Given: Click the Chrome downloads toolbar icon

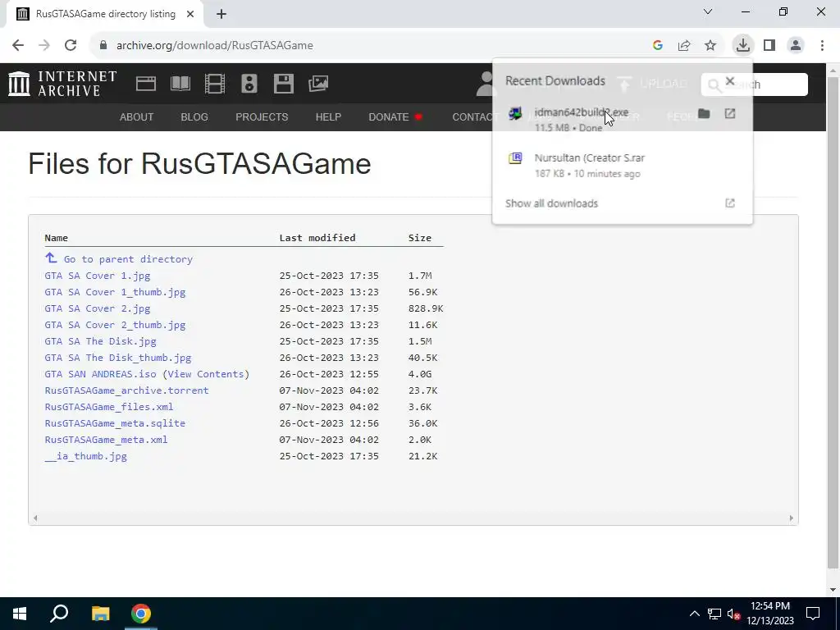Looking at the screenshot, I should pyautogui.click(x=743, y=45).
